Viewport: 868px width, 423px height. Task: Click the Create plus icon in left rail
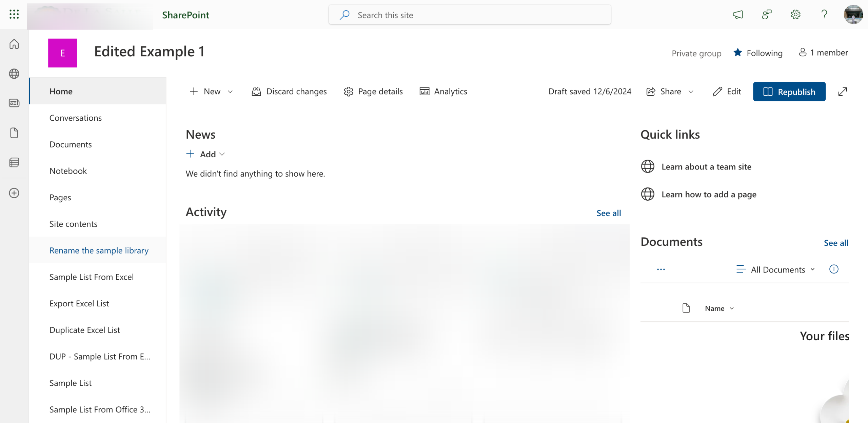click(14, 193)
